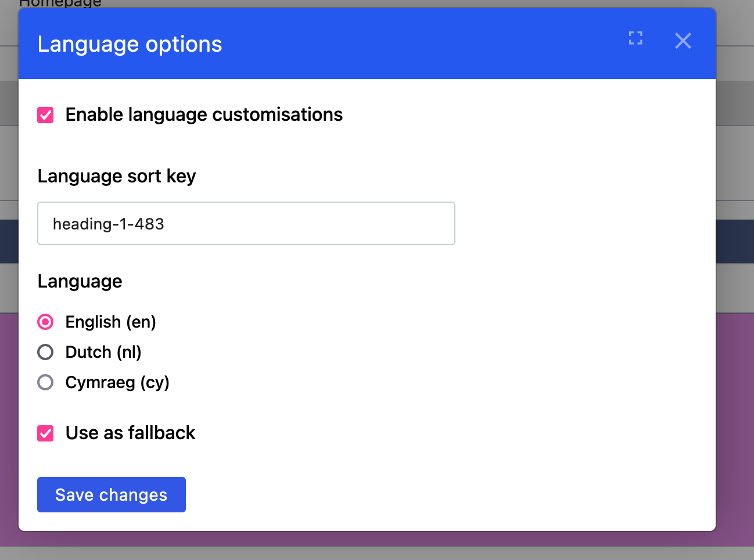This screenshot has height=560, width=754.
Task: Click the 'Language' group heading
Action: click(80, 281)
